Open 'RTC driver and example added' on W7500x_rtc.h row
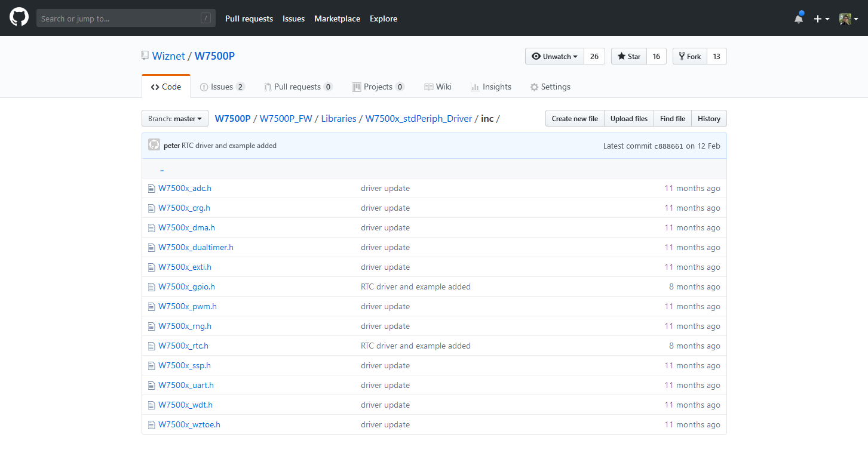Viewport: 868px width, 456px height. 416,346
